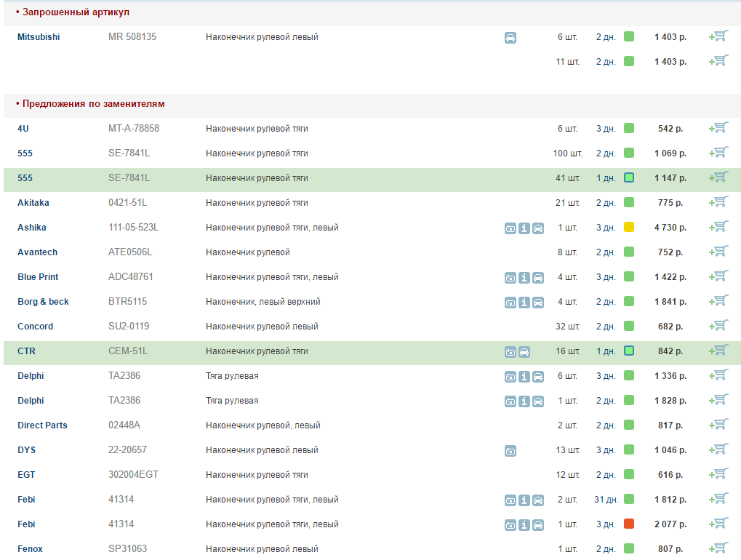741x560 pixels.
Task: Select the Direct Parts 02448A row description
Action: (263, 425)
